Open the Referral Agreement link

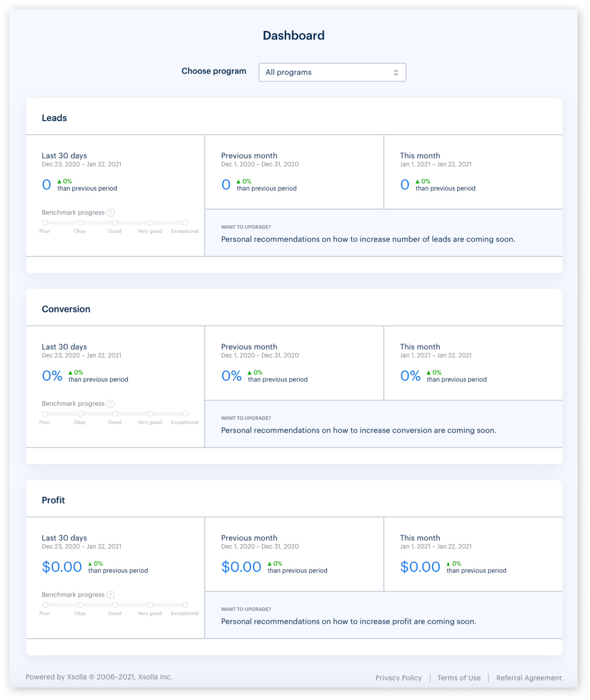(529, 678)
